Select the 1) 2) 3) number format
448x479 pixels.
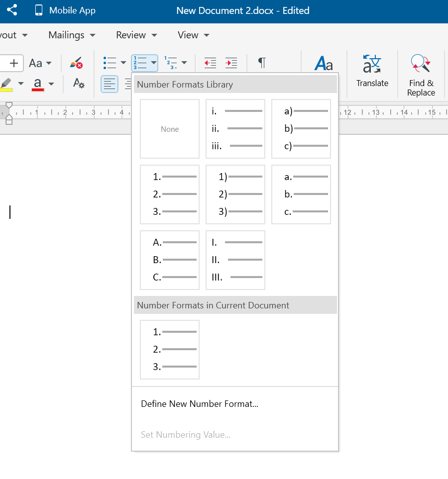point(235,194)
